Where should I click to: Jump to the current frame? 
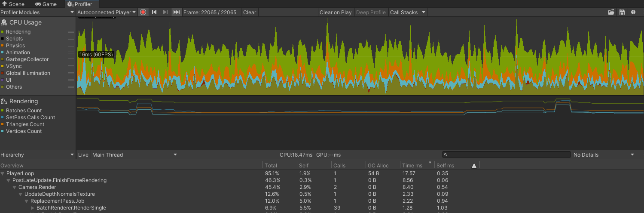(177, 12)
